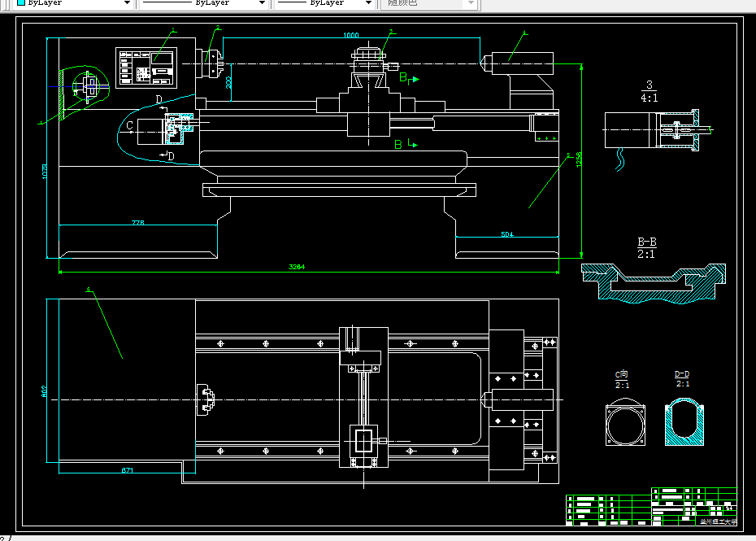
Task: Select the 504 dimension text
Action: point(506,234)
